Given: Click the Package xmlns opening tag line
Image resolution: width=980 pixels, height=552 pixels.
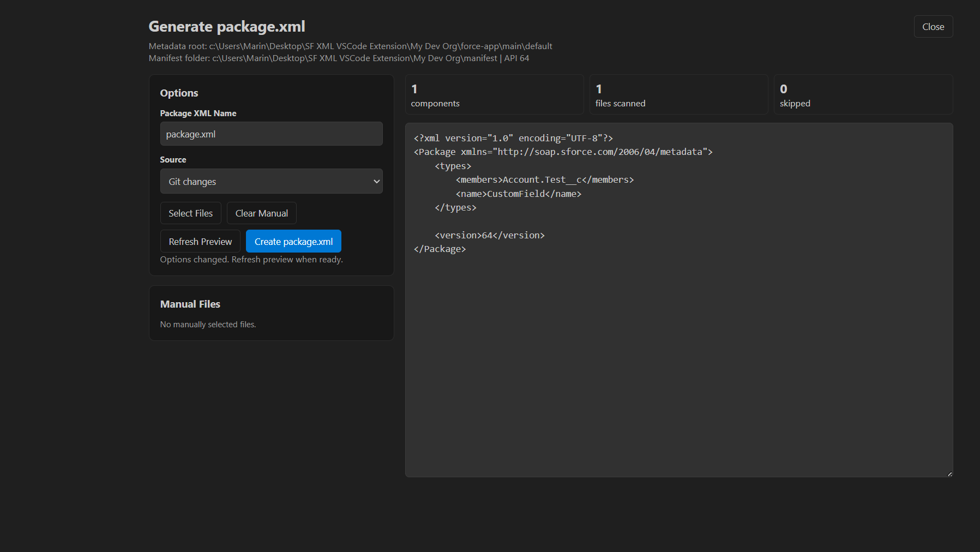Looking at the screenshot, I should click(x=563, y=152).
